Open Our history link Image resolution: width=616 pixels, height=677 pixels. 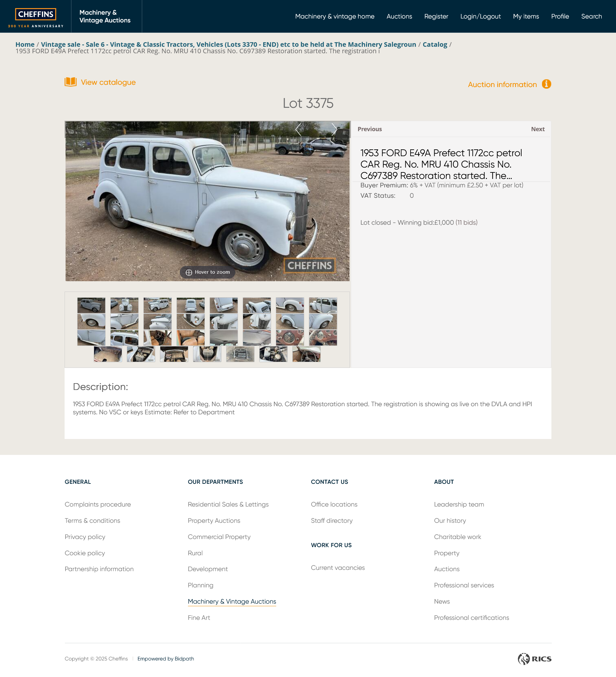pos(450,520)
